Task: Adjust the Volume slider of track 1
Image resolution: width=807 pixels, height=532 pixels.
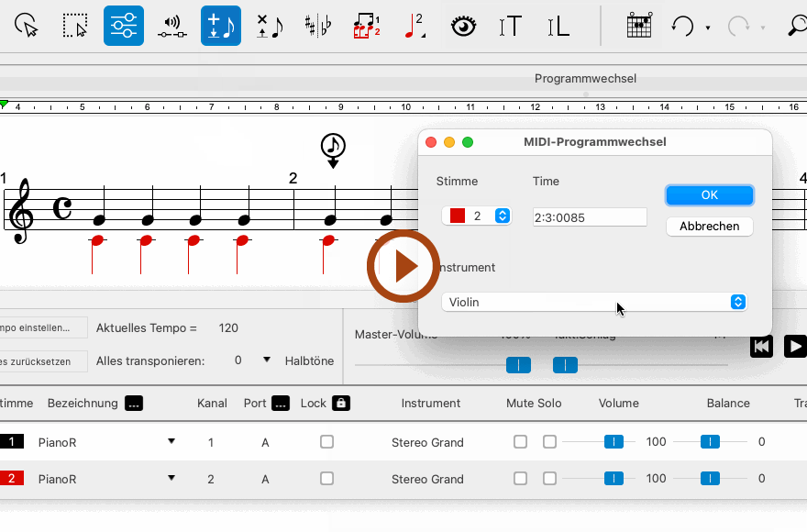Action: coord(614,442)
